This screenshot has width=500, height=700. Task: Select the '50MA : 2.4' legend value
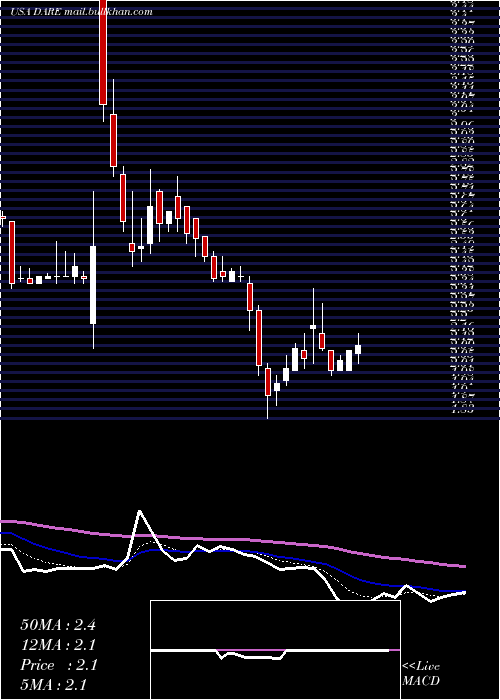(58, 625)
